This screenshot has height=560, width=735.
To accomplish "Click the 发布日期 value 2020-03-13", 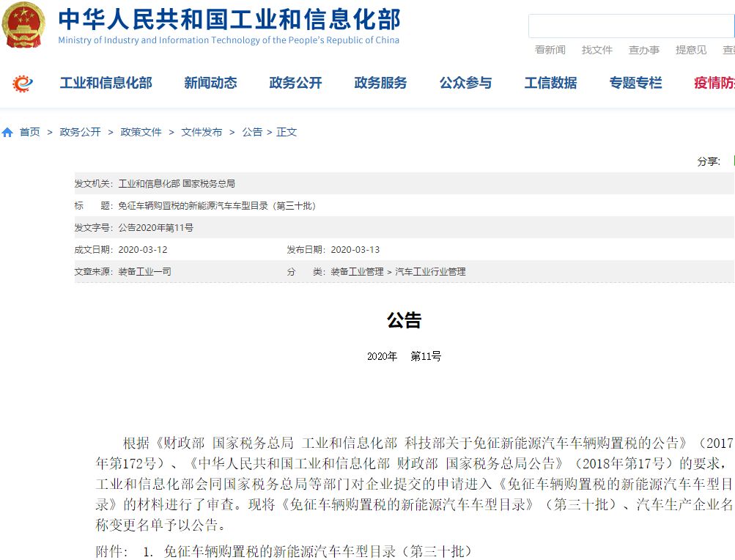I will (355, 250).
